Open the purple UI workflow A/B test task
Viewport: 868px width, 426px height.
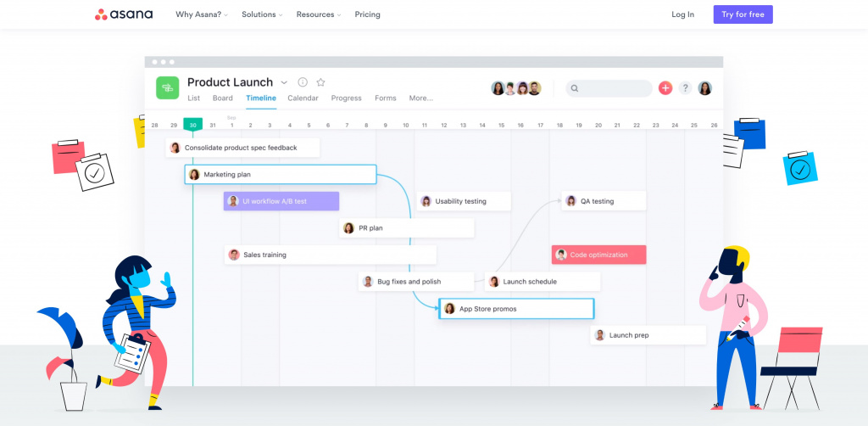[x=281, y=201]
